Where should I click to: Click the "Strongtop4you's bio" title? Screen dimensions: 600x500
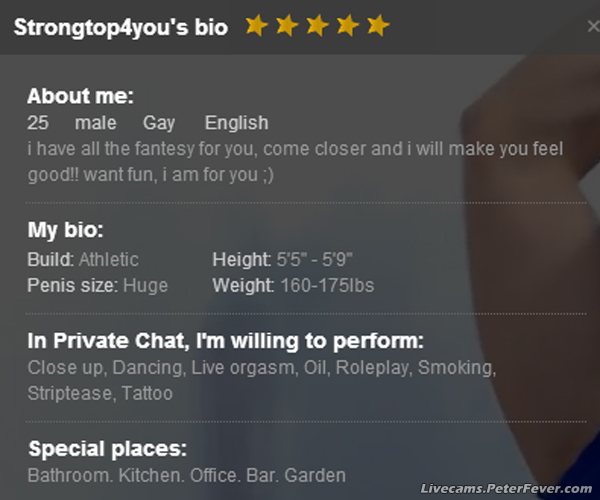click(x=121, y=27)
